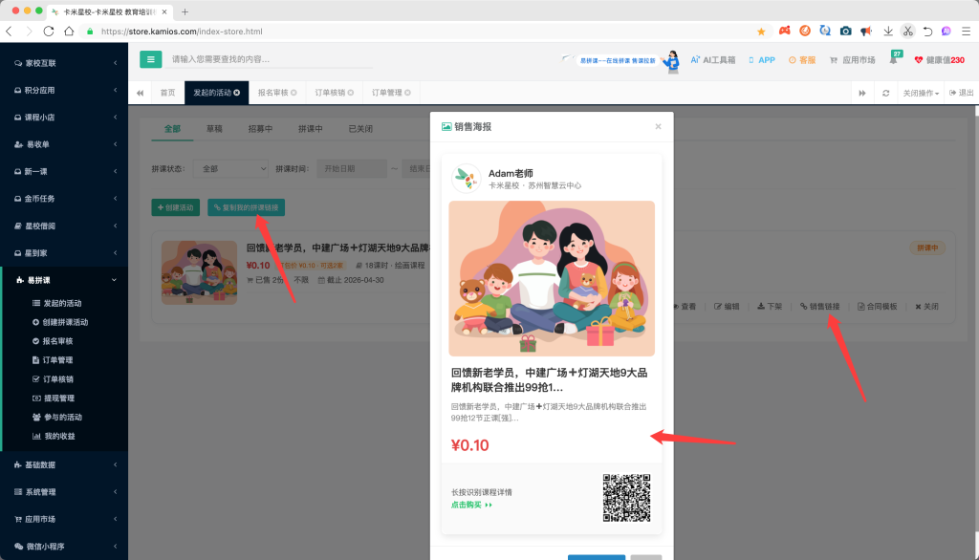Click the browser screenshot camera icon
Image resolution: width=979 pixels, height=560 pixels.
point(845,32)
